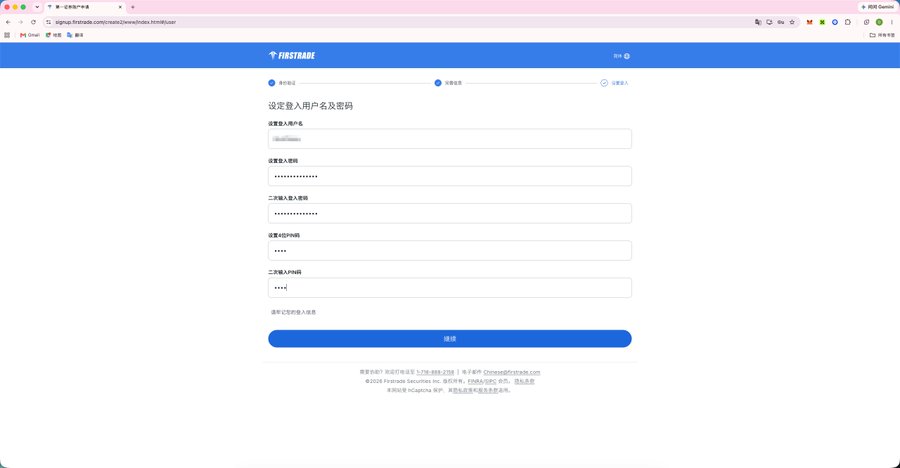Click the Chinese@firstrade.com email link
Image resolution: width=900 pixels, height=468 pixels.
point(511,372)
